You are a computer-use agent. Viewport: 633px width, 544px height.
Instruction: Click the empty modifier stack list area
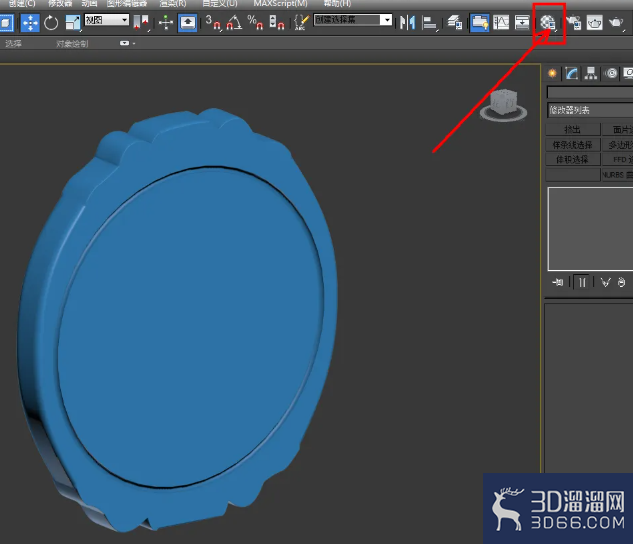[x=590, y=228]
